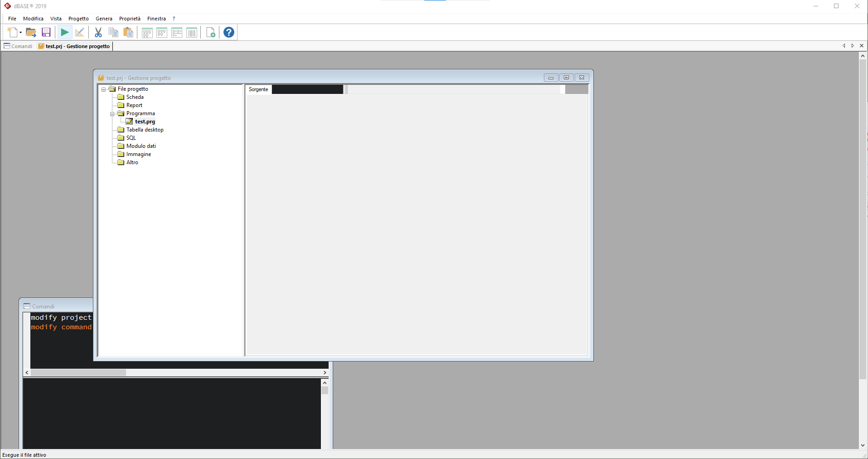Click the Comandi horizontal scrollbar thumb
This screenshot has height=459, width=868.
point(78,373)
